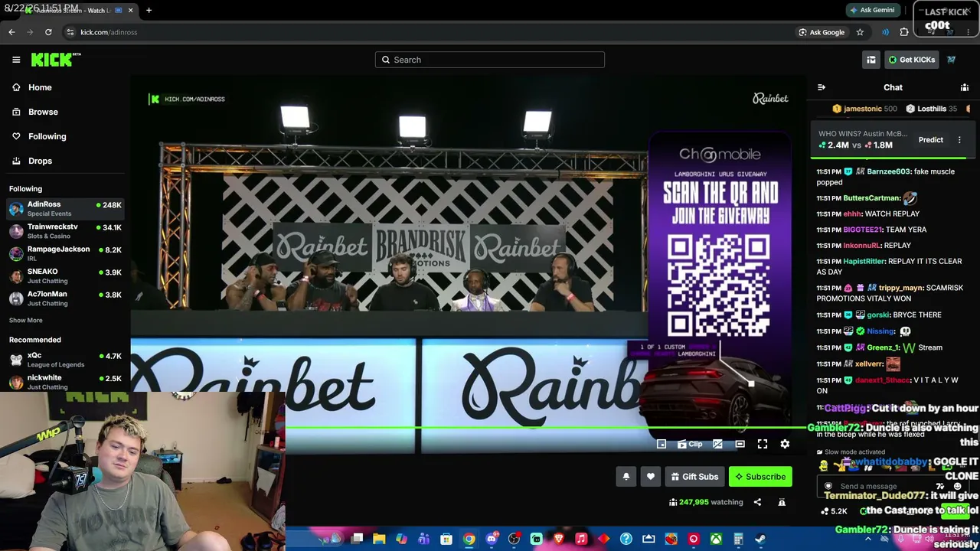View site information icon in address bar
The image size is (980, 551).
coord(70,32)
